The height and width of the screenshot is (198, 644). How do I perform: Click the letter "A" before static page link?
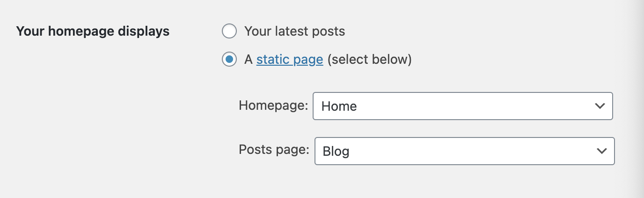249,60
